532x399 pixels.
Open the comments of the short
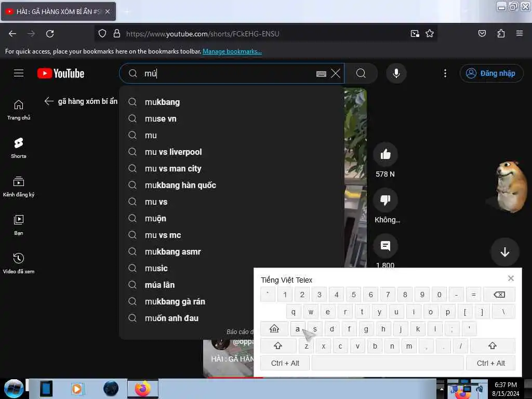(x=385, y=246)
